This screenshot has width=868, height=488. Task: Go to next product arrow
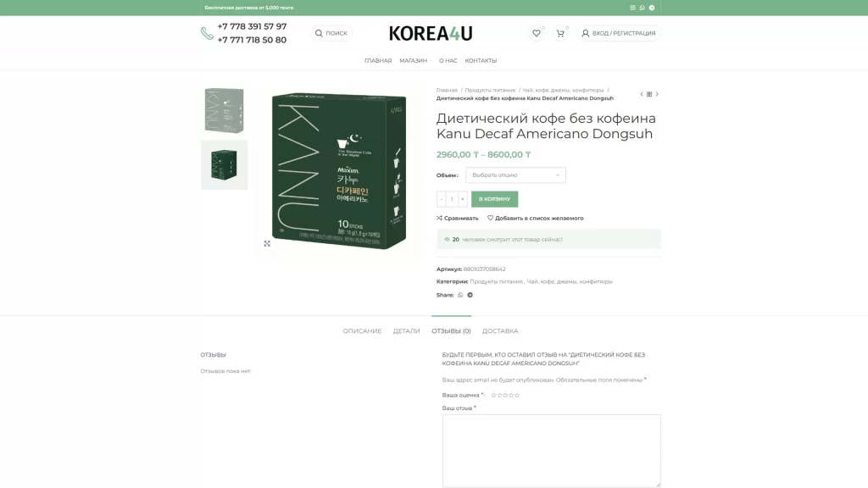[x=657, y=94]
